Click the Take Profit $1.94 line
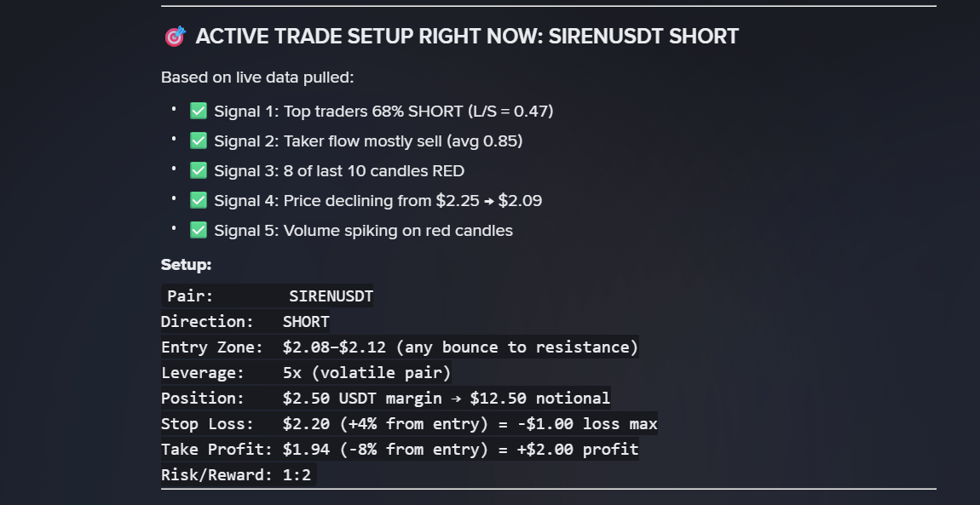The width and height of the screenshot is (980, 505). pyautogui.click(x=400, y=449)
